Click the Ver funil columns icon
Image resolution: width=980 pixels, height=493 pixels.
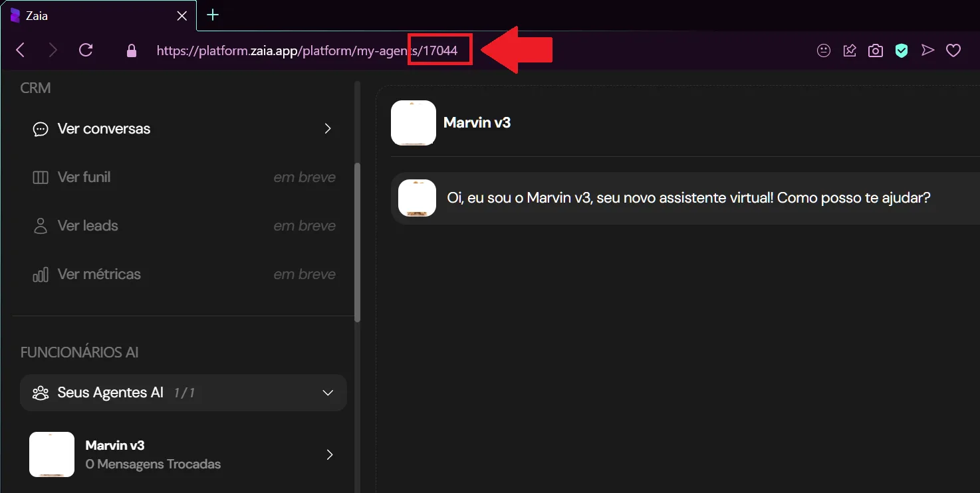click(41, 177)
